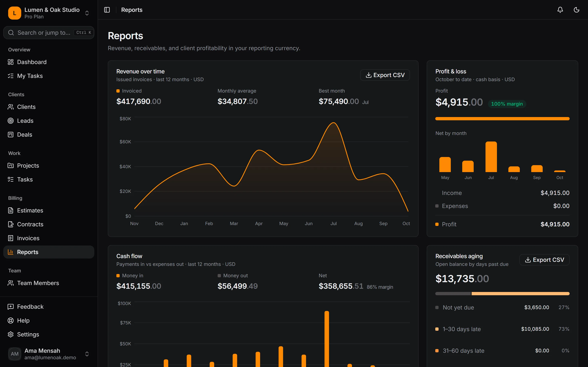Click the Search or jump to field

click(x=49, y=33)
